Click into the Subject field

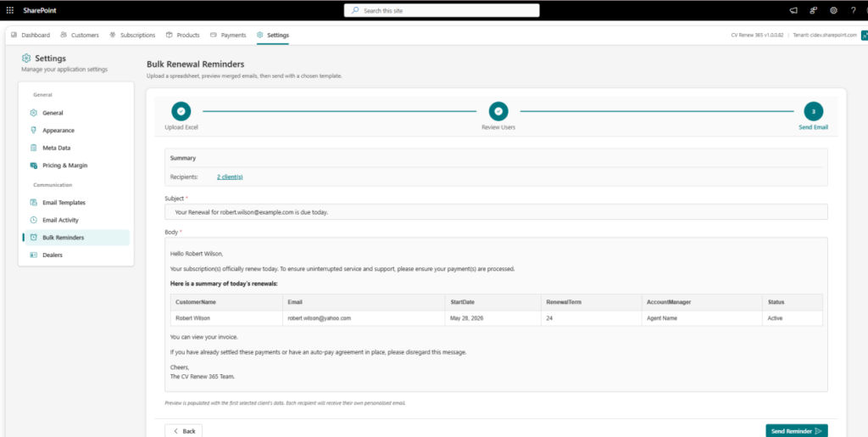[496, 212]
